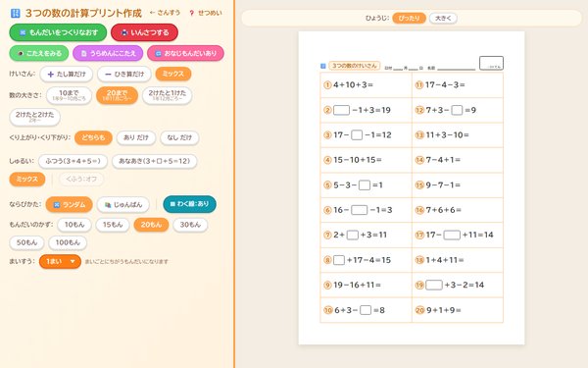Click the blank box in problem 2

[341, 110]
